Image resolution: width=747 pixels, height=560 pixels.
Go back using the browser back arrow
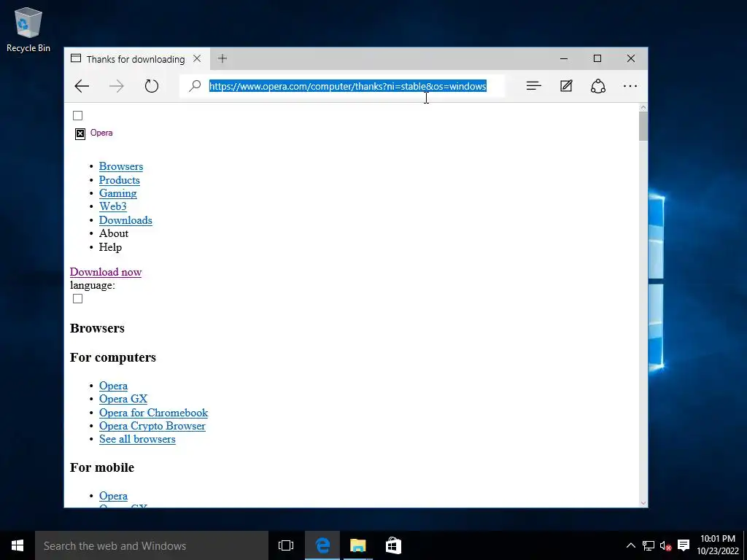click(82, 86)
